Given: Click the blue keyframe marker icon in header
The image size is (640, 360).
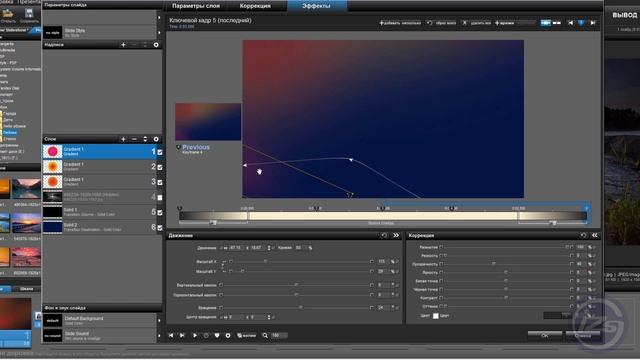Looking at the screenshot, I should 581,23.
